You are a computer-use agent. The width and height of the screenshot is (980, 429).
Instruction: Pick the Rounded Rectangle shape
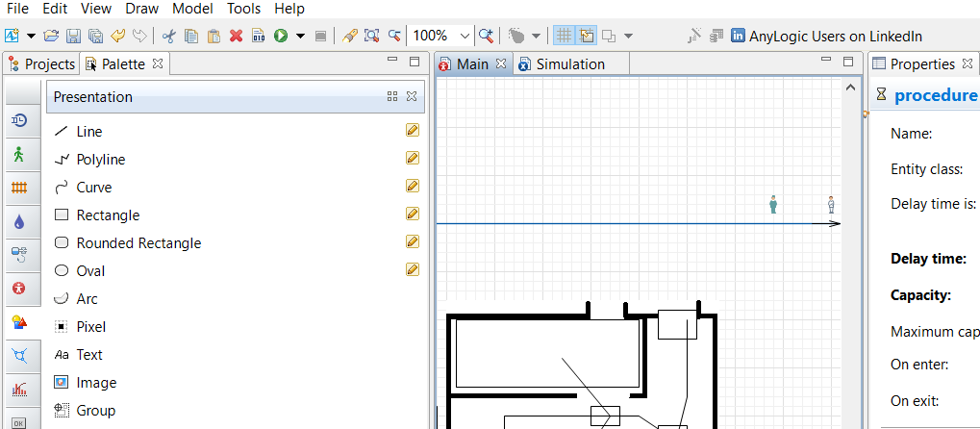coord(138,243)
